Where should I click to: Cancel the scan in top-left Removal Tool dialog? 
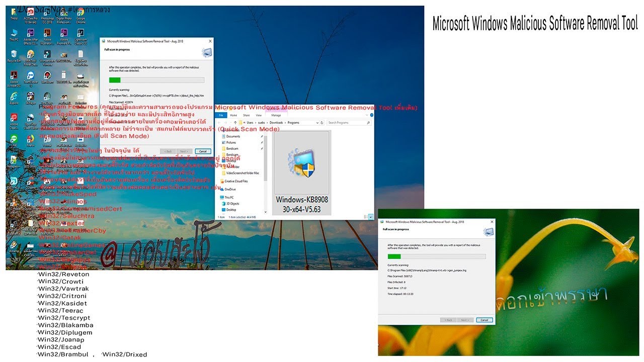point(203,151)
